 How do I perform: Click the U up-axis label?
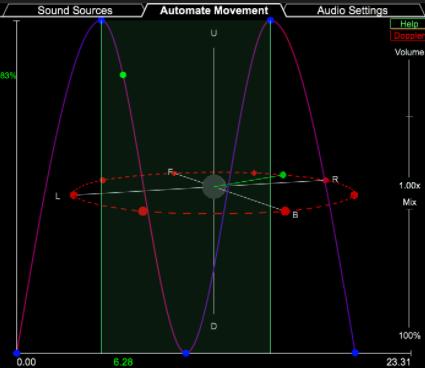[214, 33]
